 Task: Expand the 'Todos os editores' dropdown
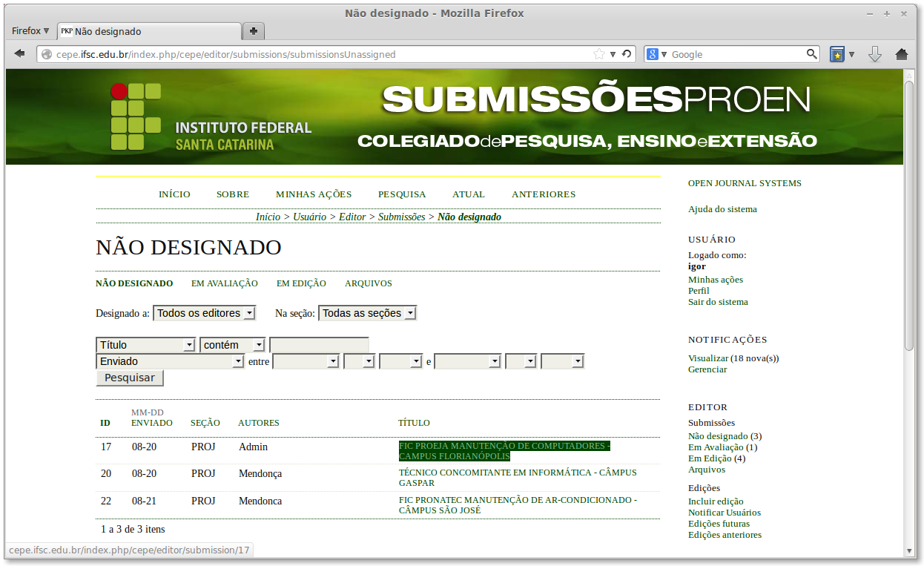pyautogui.click(x=204, y=313)
